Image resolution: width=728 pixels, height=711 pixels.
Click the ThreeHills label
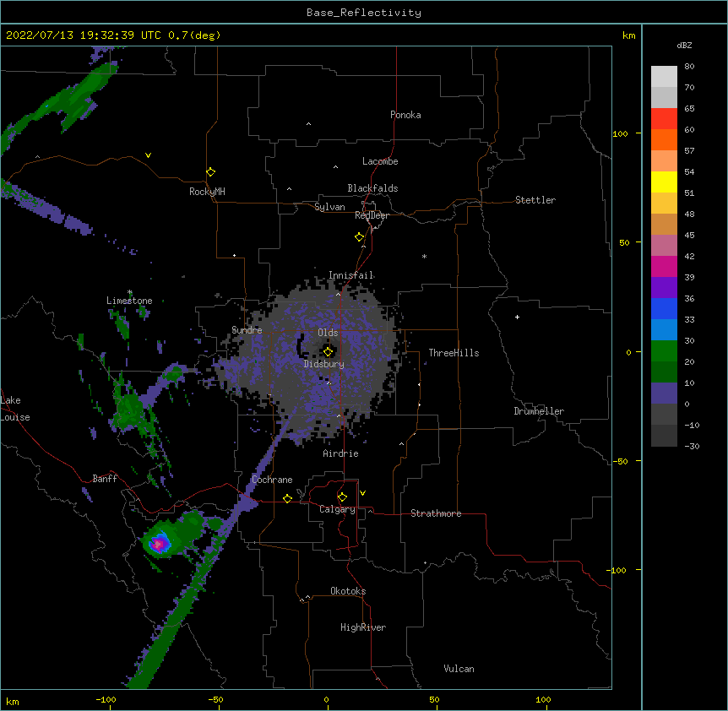click(454, 353)
